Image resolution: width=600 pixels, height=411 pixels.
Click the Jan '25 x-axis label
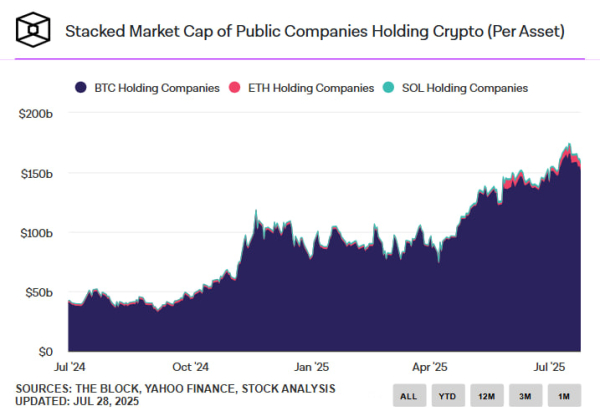tap(311, 367)
